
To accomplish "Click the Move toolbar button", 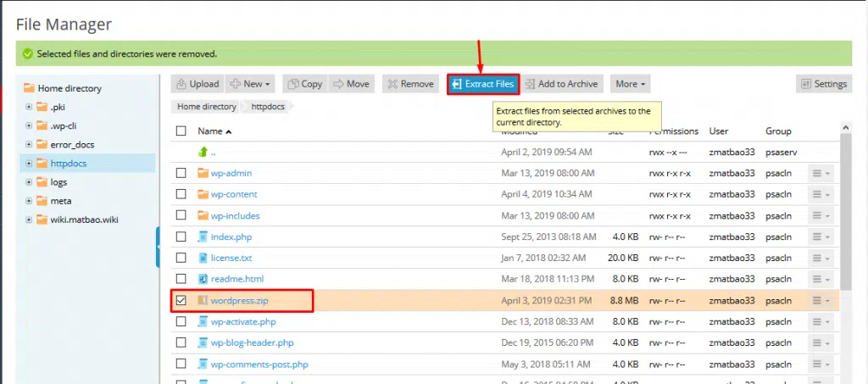I will [350, 84].
